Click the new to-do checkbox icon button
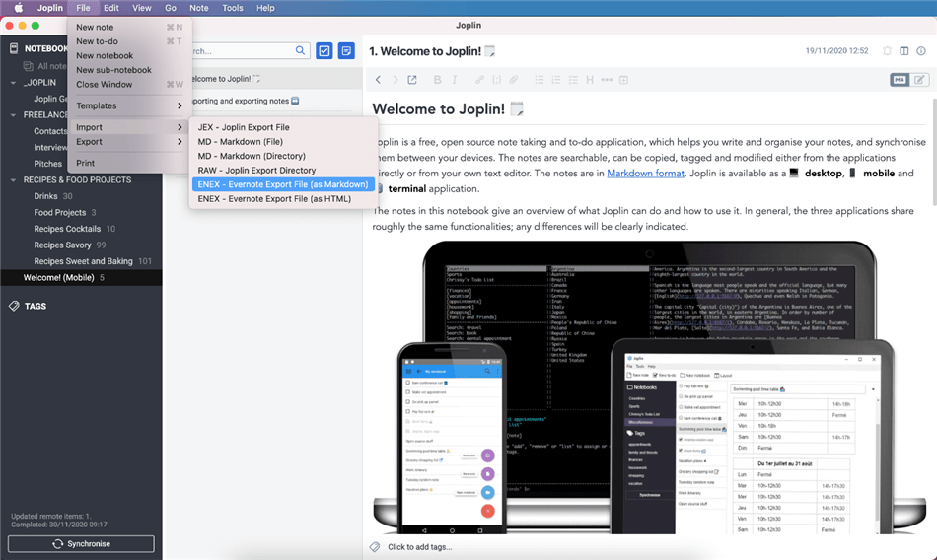This screenshot has height=560, width=937. coord(324,51)
